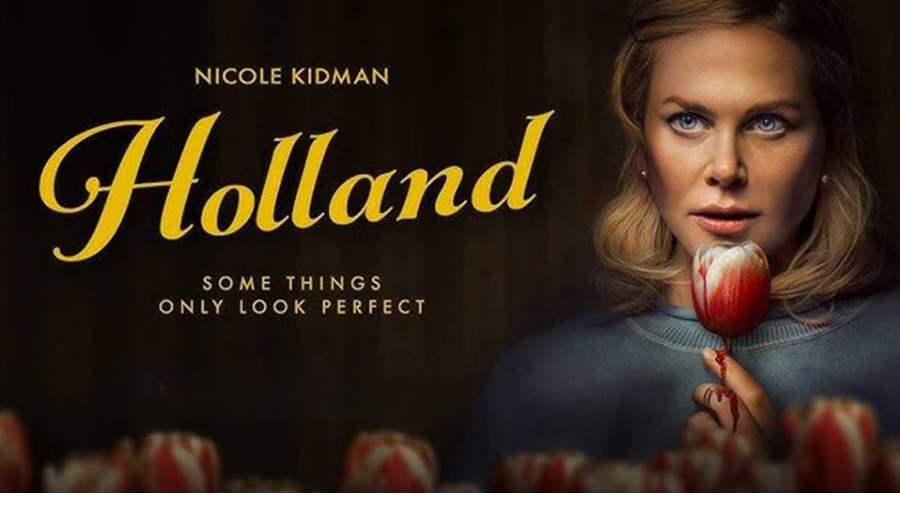Click the word KIDMAN in the top credit

tap(340, 77)
